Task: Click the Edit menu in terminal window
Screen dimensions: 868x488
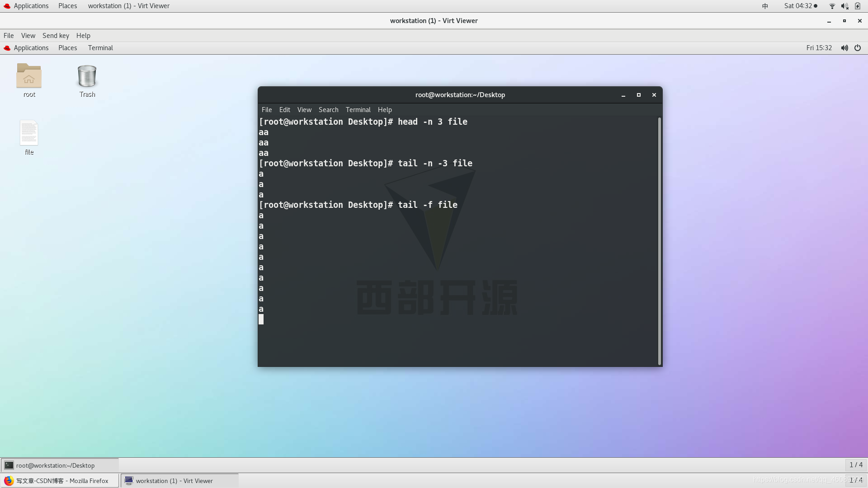Action: [x=284, y=109]
